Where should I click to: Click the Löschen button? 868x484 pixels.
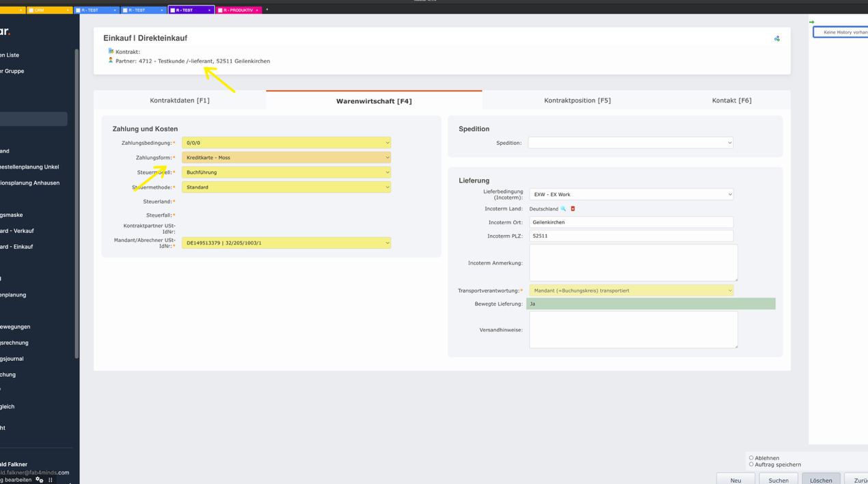click(821, 480)
